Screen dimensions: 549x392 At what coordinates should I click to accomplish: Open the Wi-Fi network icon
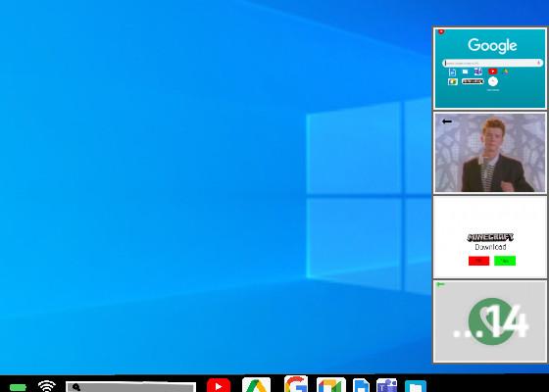tap(47, 386)
